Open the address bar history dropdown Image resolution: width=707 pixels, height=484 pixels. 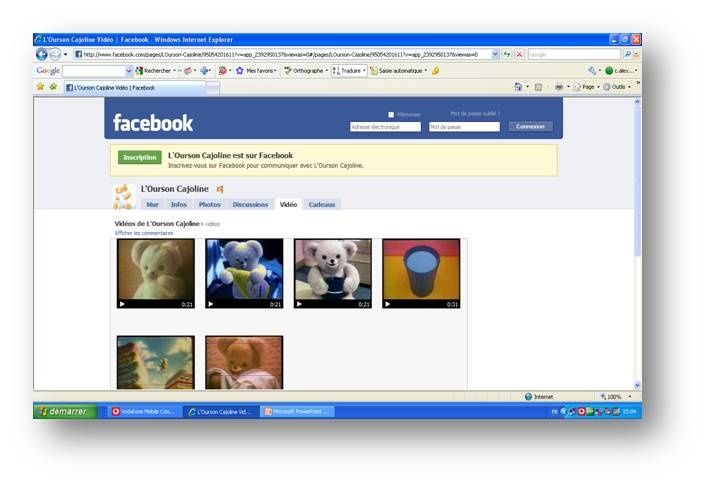click(x=495, y=54)
